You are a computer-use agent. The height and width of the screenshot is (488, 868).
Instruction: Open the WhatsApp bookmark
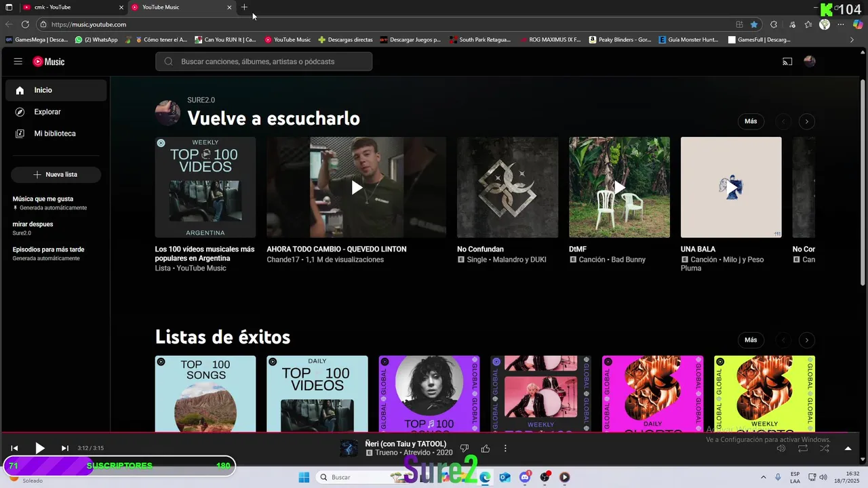(96, 40)
